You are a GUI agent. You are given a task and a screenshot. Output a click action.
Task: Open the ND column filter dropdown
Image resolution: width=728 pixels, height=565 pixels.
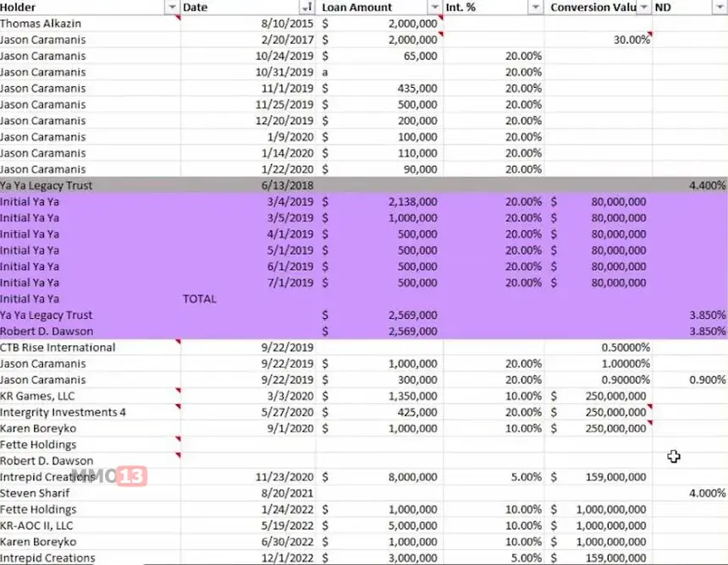coord(719,7)
